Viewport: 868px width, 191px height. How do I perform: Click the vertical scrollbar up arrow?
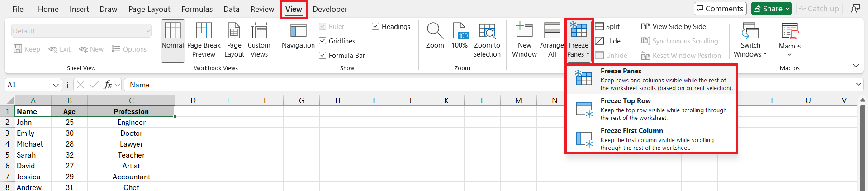pos(863,100)
